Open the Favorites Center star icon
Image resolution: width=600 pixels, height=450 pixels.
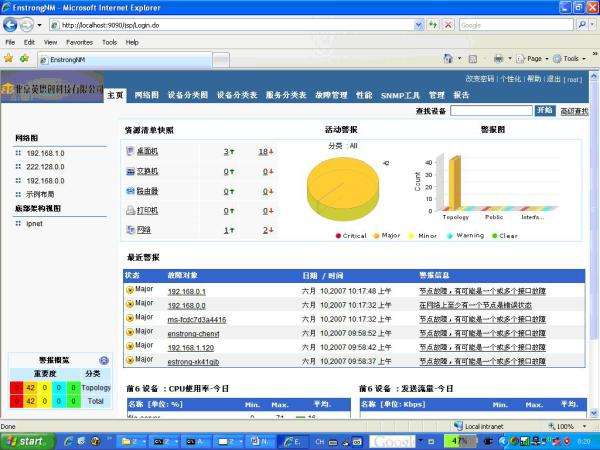[8, 59]
